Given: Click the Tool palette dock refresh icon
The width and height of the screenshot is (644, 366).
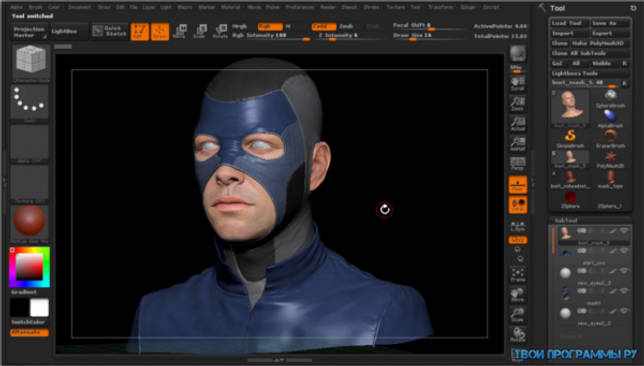Looking at the screenshot, I should (x=633, y=8).
